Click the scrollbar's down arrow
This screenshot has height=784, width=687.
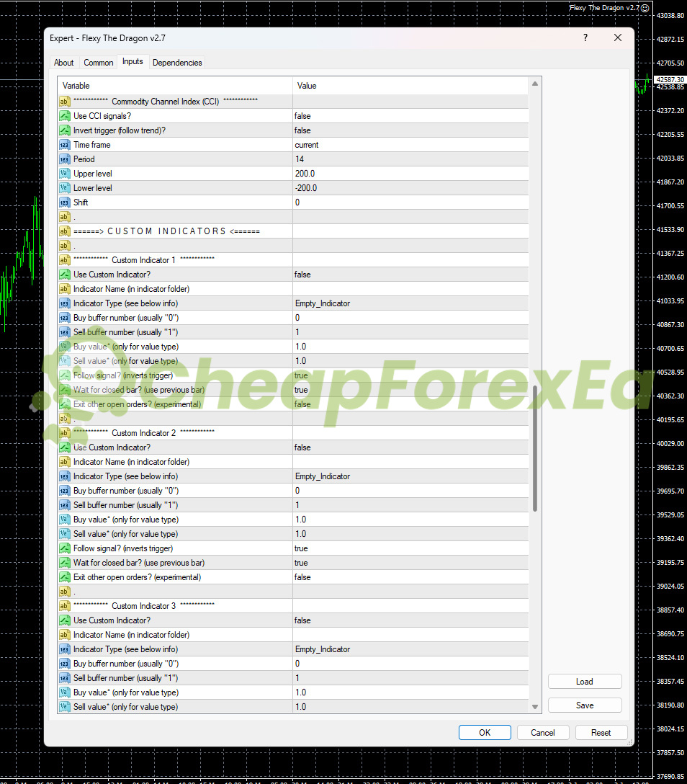coord(535,707)
